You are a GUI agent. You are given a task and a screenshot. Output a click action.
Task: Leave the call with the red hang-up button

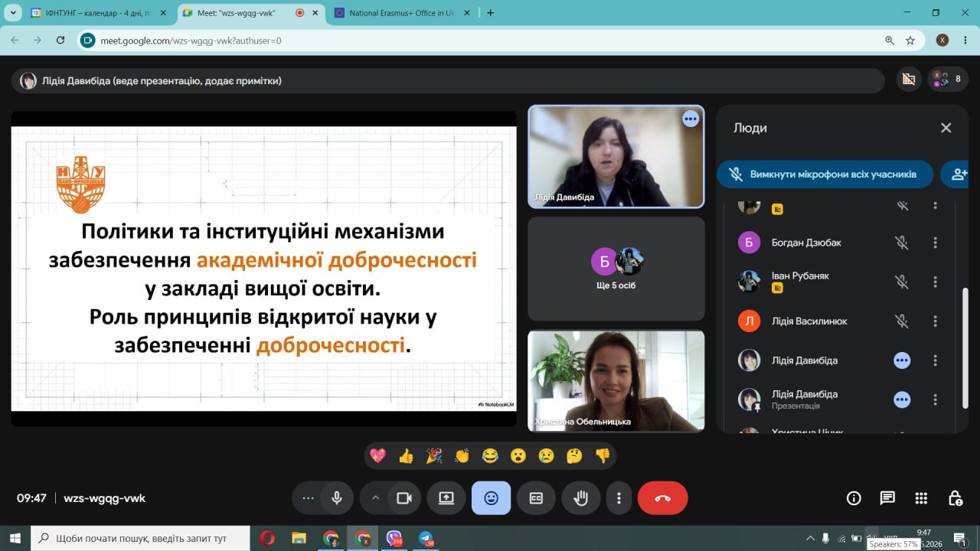pyautogui.click(x=663, y=498)
